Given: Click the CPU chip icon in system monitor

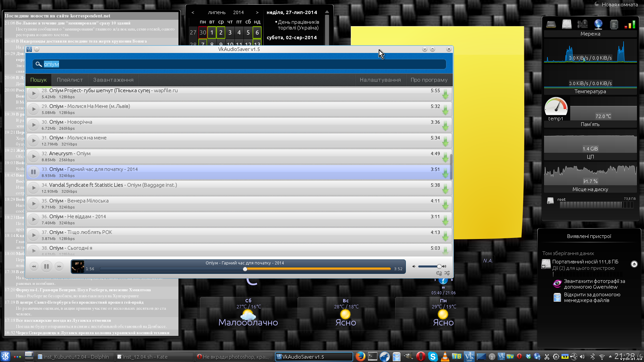Looking at the screenshot, I should [614, 24].
